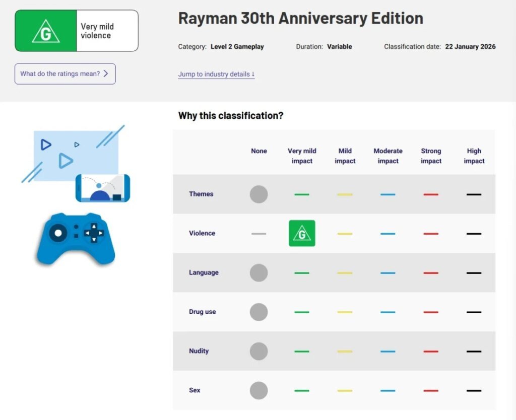Screen dimensions: 516x420
Task: Open 'What do the ratings mean?' chevron button
Action: coord(65,74)
